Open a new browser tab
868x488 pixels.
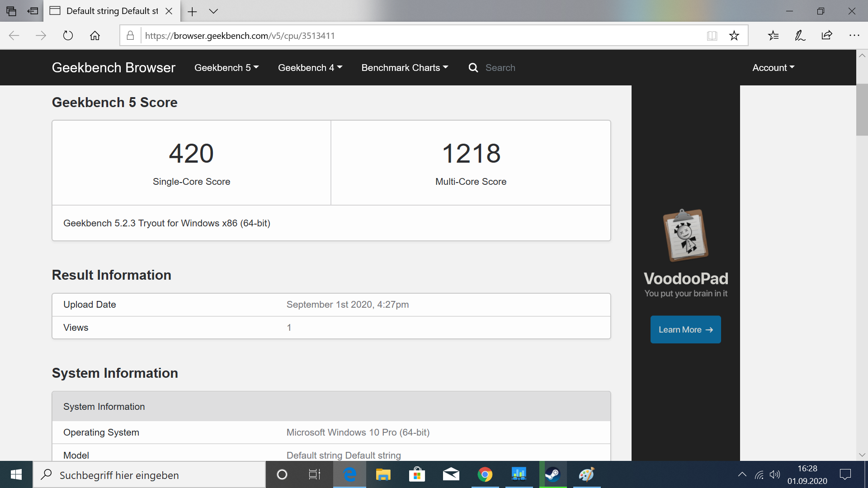(x=192, y=11)
